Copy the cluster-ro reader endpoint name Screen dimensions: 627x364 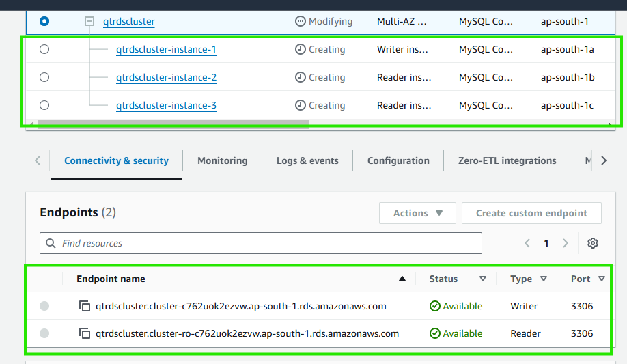(x=85, y=333)
